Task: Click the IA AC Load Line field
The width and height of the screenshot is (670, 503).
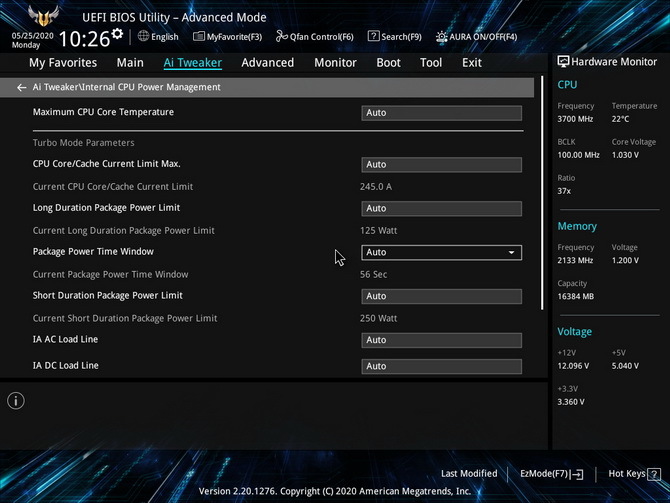Action: (x=441, y=340)
